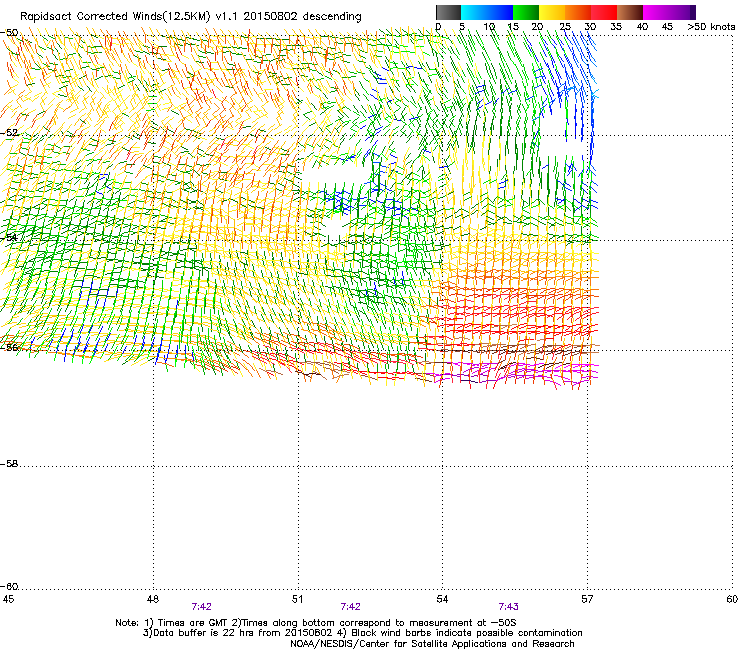The image size is (740, 650).
Task: Click the brown 35-40 knots legend swatch
Action: tap(630, 12)
